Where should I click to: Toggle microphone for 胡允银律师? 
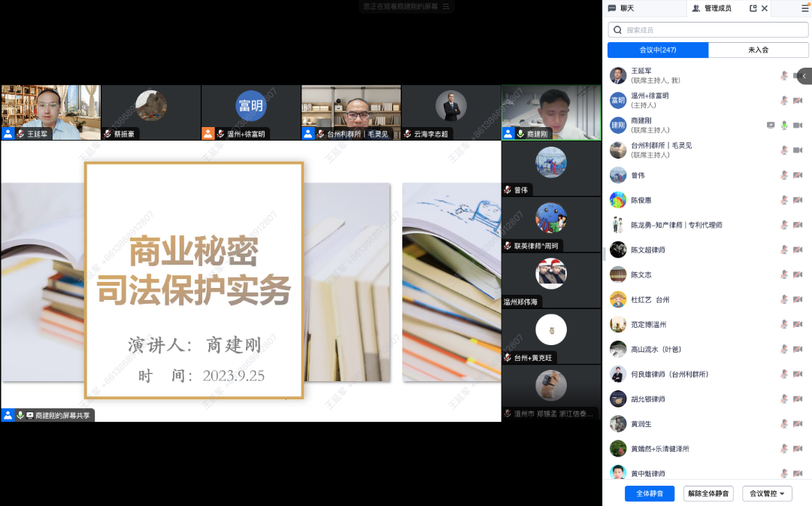784,399
